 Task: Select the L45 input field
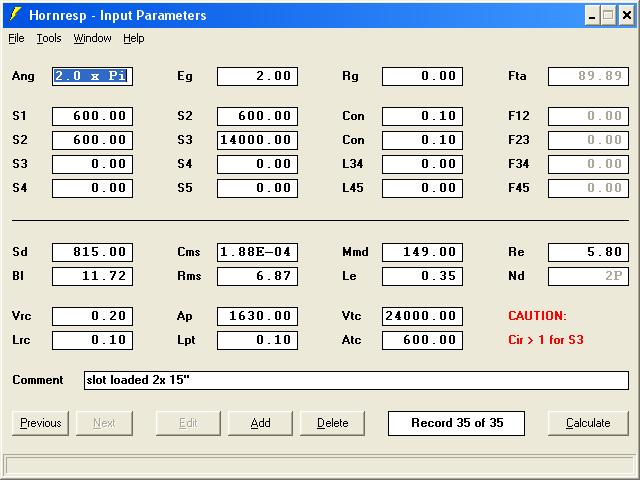422,189
